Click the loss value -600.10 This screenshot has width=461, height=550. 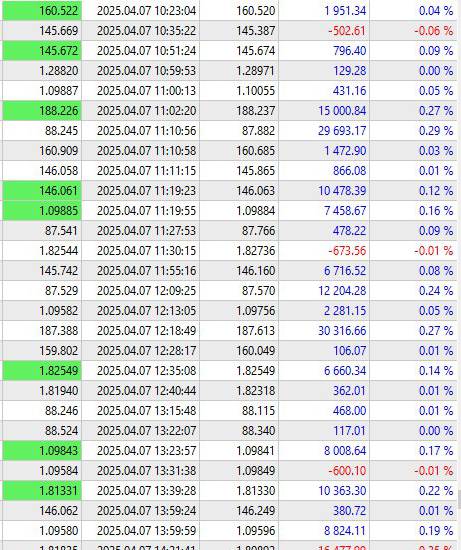click(347, 470)
